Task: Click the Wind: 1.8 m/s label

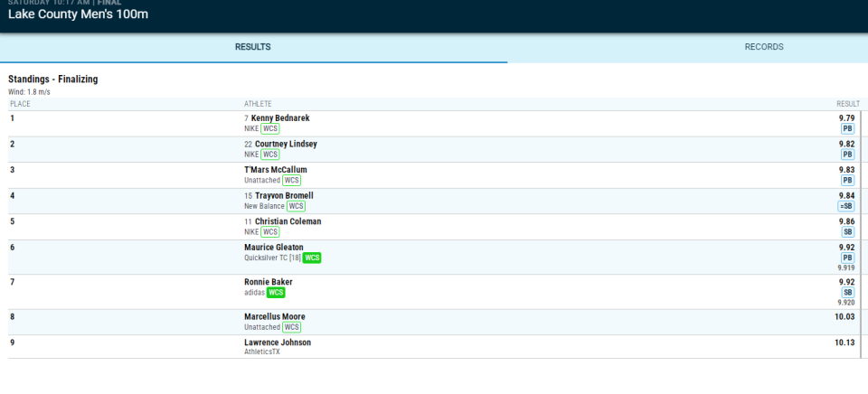Action: (29, 92)
